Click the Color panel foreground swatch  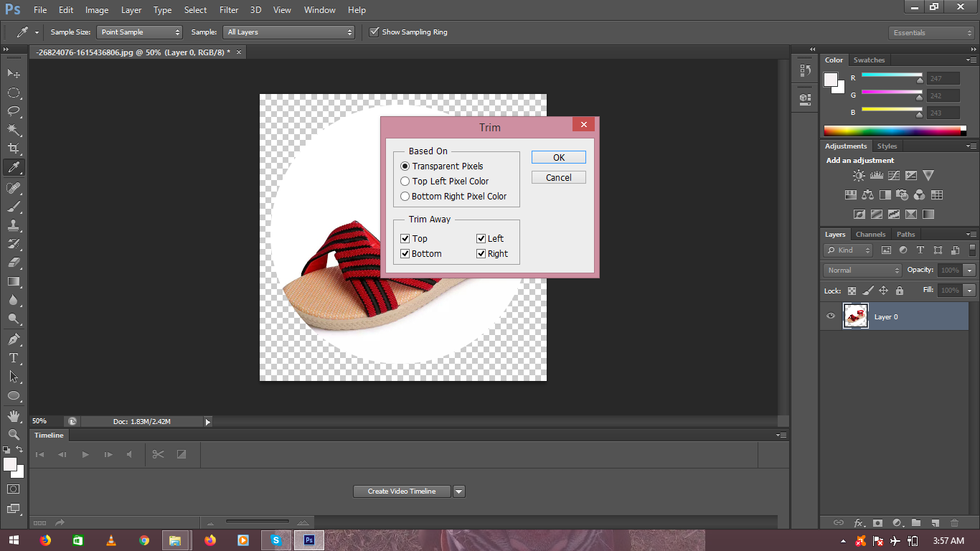point(831,80)
